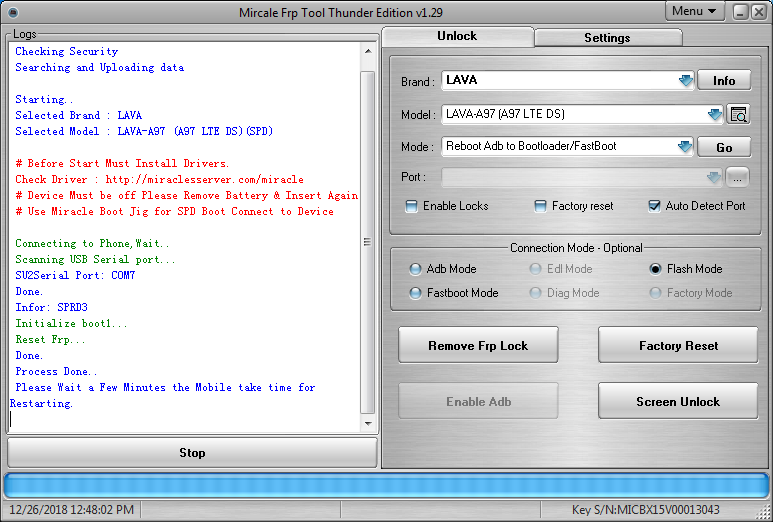This screenshot has width=773, height=522.
Task: Select the Diag Mode radio button
Action: coord(535,293)
